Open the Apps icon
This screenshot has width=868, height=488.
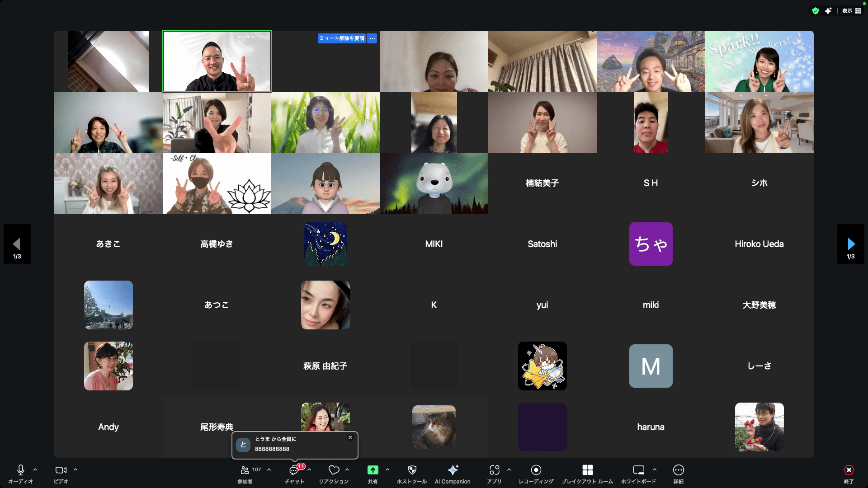pyautogui.click(x=494, y=470)
